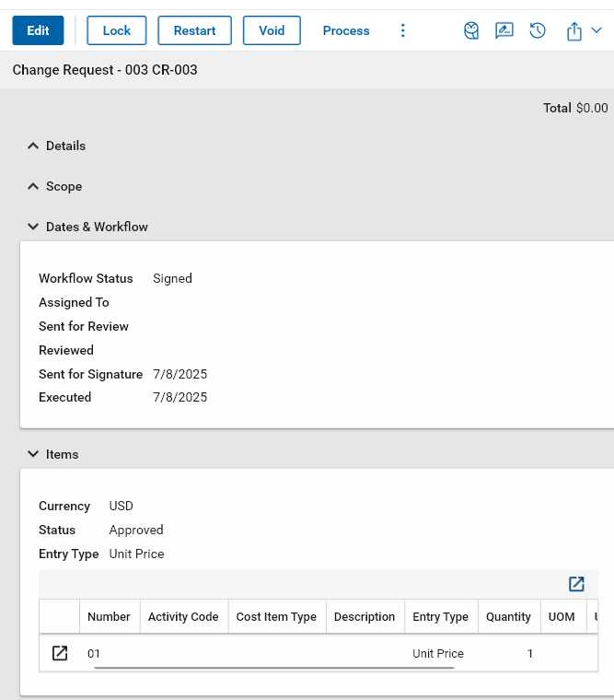Click the Quantity column header
Viewport: 614px width, 700px height.
pos(509,617)
